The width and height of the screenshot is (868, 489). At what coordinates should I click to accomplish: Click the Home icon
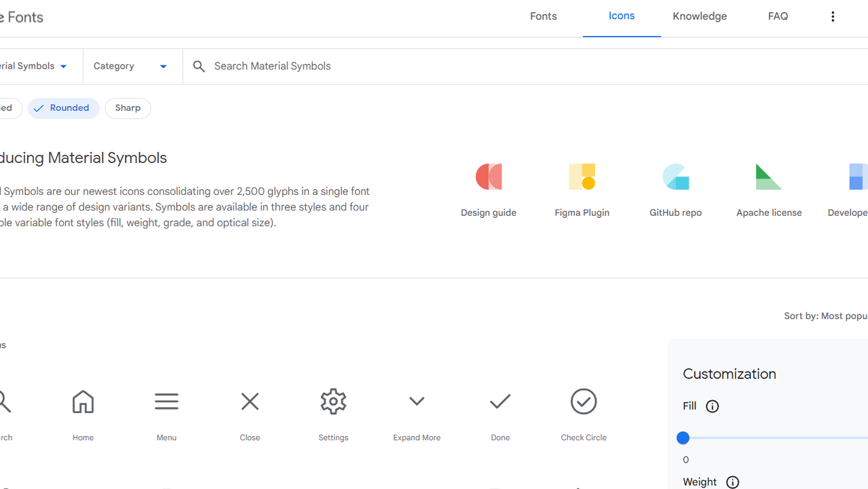click(x=83, y=401)
